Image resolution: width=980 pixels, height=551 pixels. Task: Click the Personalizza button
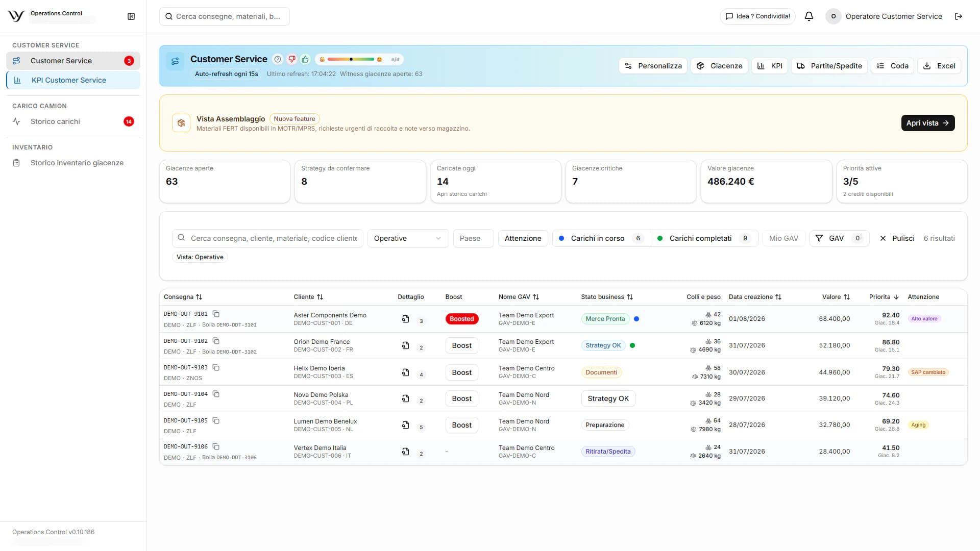(653, 66)
